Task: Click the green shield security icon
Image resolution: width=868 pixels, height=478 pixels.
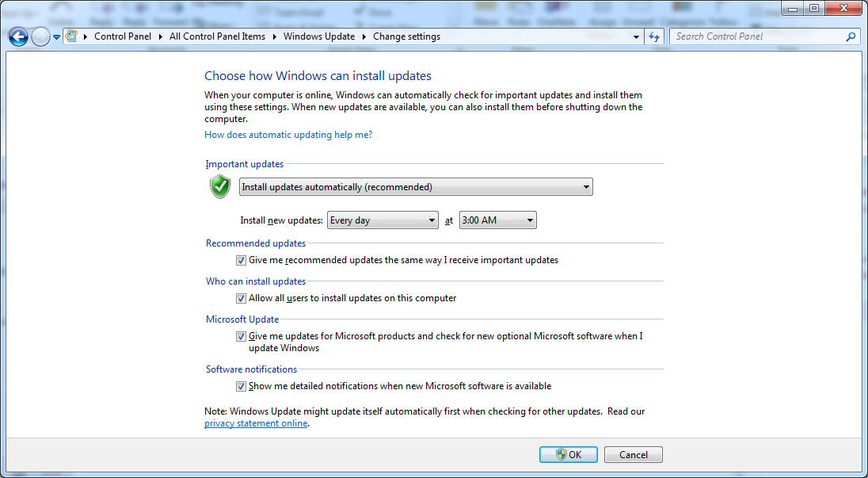Action: pyautogui.click(x=220, y=187)
